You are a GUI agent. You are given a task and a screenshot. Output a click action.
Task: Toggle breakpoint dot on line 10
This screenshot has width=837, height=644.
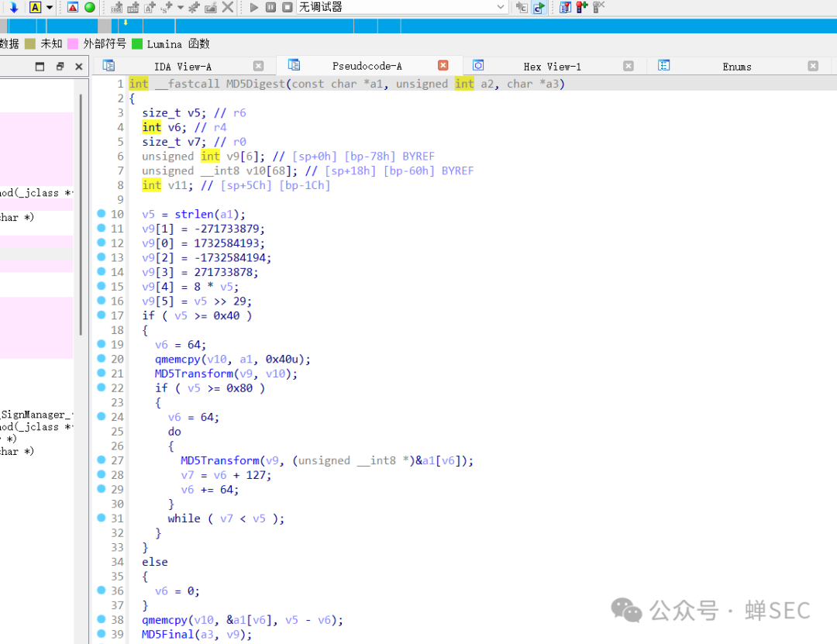click(102, 214)
